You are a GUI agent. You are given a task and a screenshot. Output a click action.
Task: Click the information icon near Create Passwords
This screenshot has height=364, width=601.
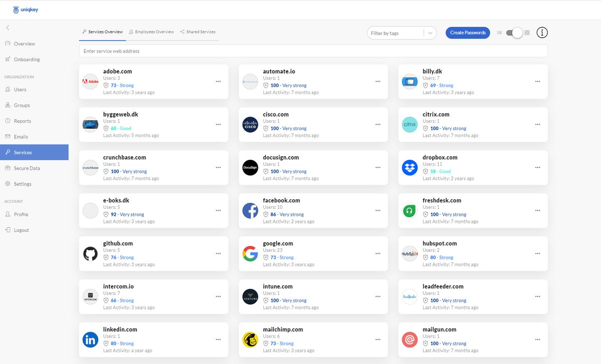click(x=542, y=33)
